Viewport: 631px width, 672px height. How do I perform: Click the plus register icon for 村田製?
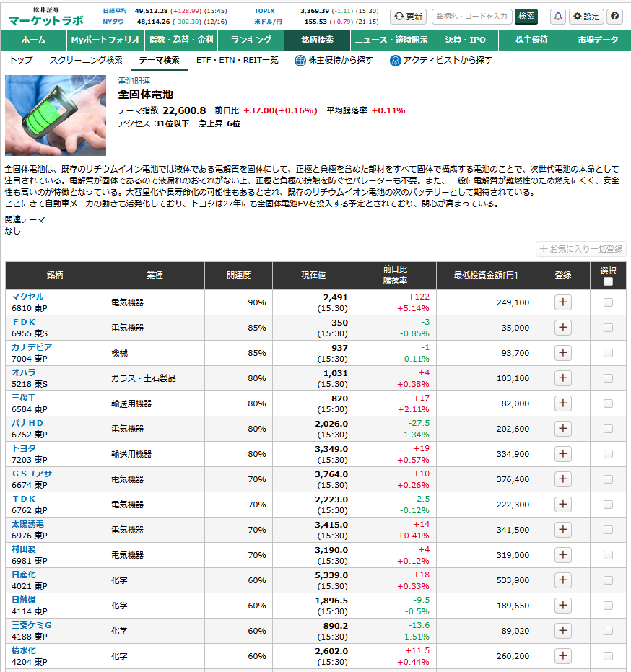[x=563, y=555]
